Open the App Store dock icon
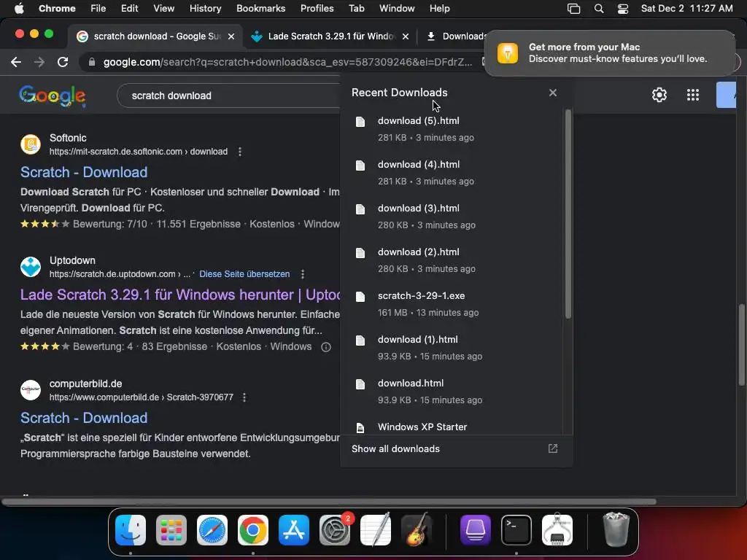This screenshot has width=747, height=560. coord(294,530)
